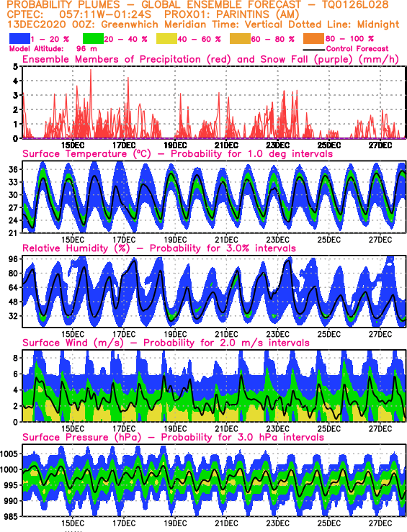Click the 19DEC label under temperature chart
This screenshot has width=407, height=532.
175,240
